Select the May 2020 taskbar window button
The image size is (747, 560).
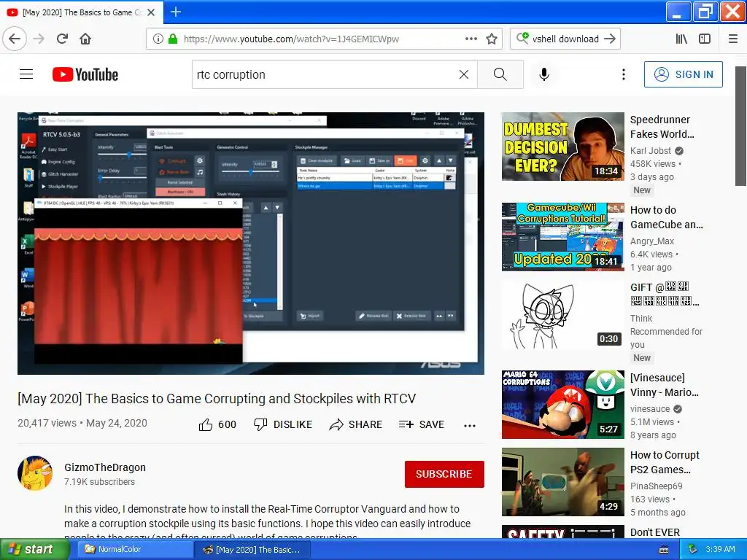click(252, 550)
